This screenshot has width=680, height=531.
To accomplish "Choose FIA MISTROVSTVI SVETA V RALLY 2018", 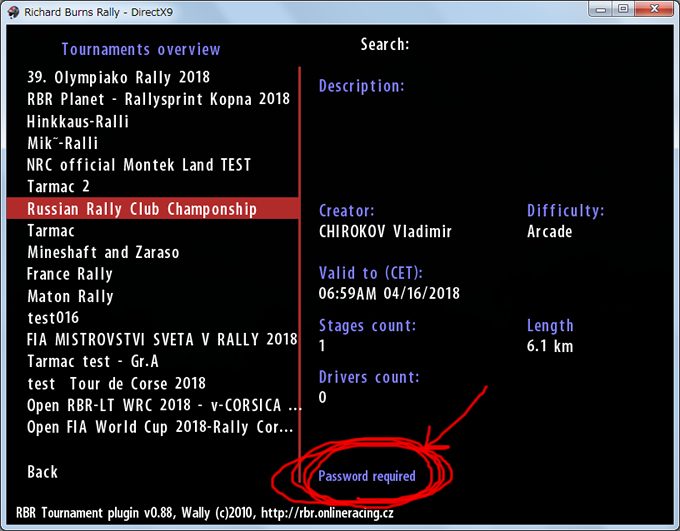I will coord(162,340).
